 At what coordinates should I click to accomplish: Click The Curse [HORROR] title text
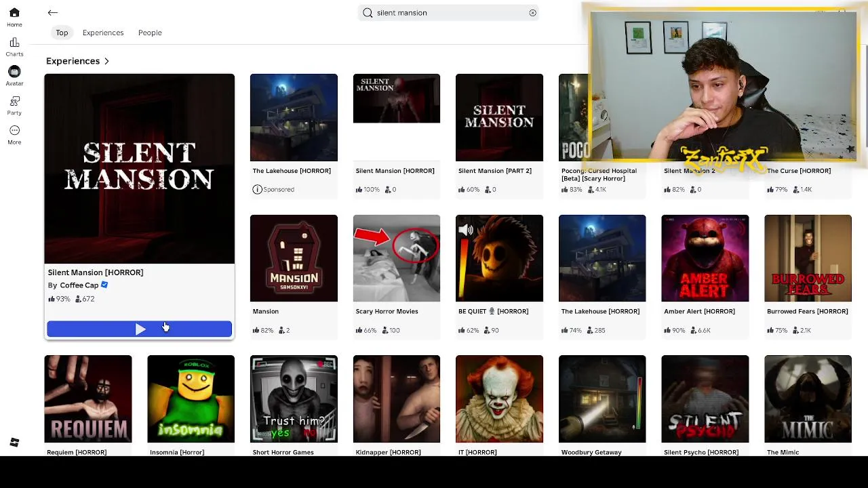pyautogui.click(x=799, y=171)
